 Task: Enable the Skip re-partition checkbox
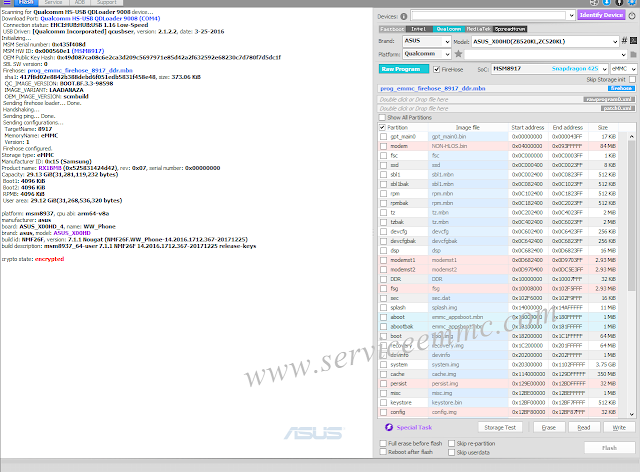(x=451, y=443)
